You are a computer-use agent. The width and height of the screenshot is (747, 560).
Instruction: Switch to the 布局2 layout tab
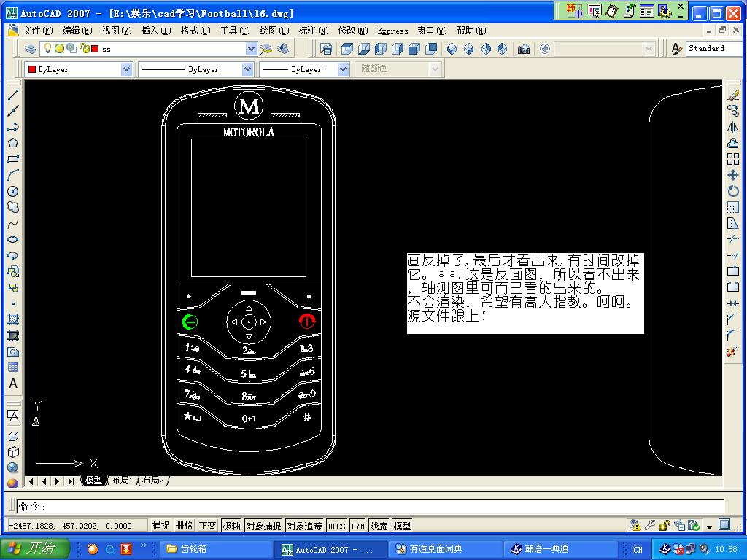153,481
